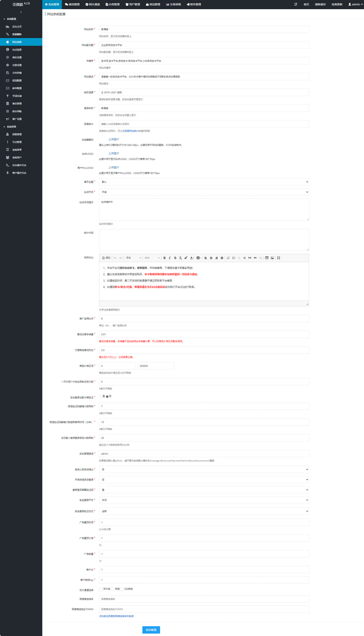Screen dimensions: 364x636
Task: Click the 保存配置 button
Action: pyautogui.click(x=151, y=630)
